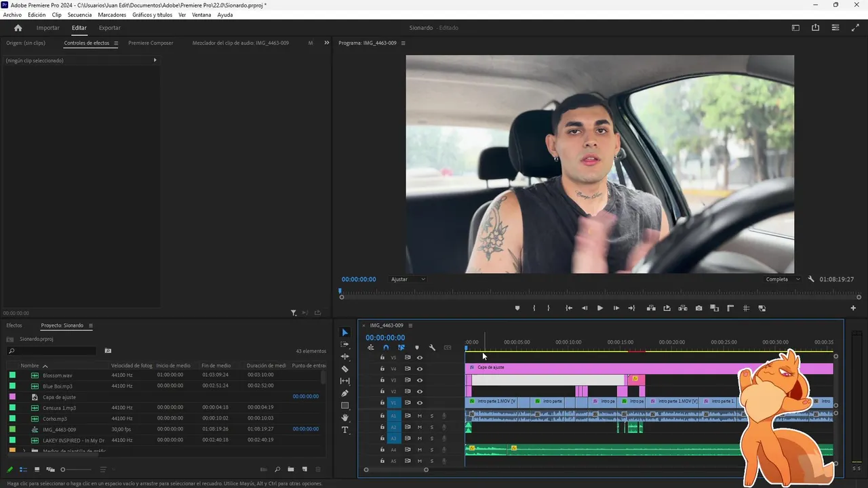The height and width of the screenshot is (488, 868).
Task: Click New Item icon in Project panel
Action: tap(304, 470)
